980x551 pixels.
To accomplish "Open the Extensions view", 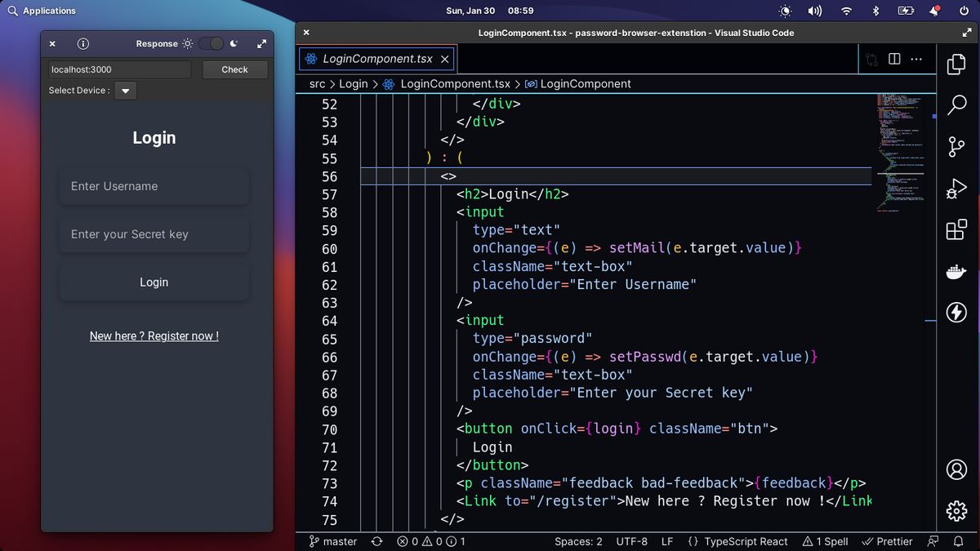I will [956, 230].
